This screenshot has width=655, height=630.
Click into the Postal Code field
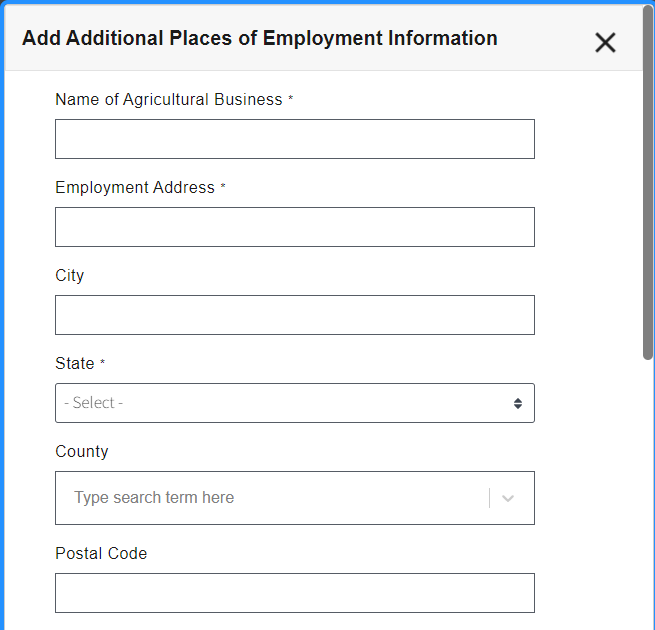pos(295,593)
